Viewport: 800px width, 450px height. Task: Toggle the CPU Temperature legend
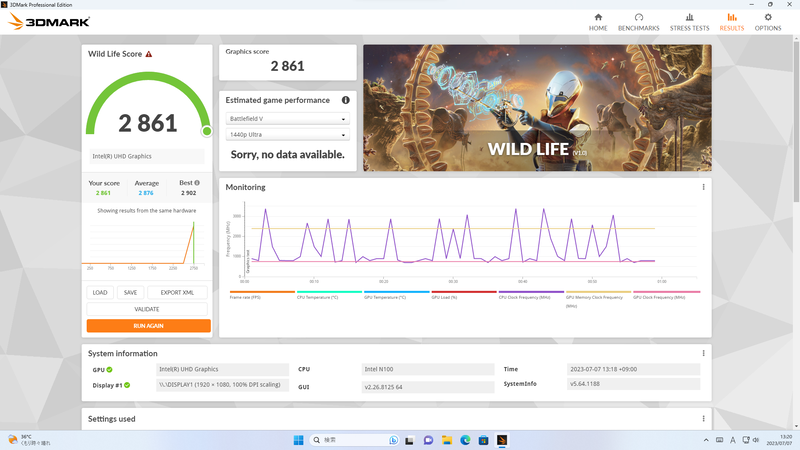[x=329, y=295]
